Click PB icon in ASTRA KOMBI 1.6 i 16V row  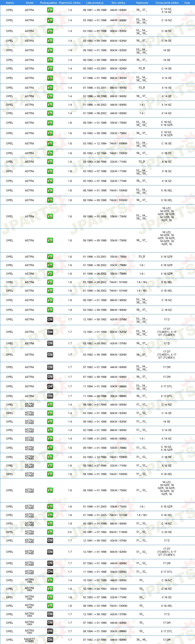tap(50, 515)
